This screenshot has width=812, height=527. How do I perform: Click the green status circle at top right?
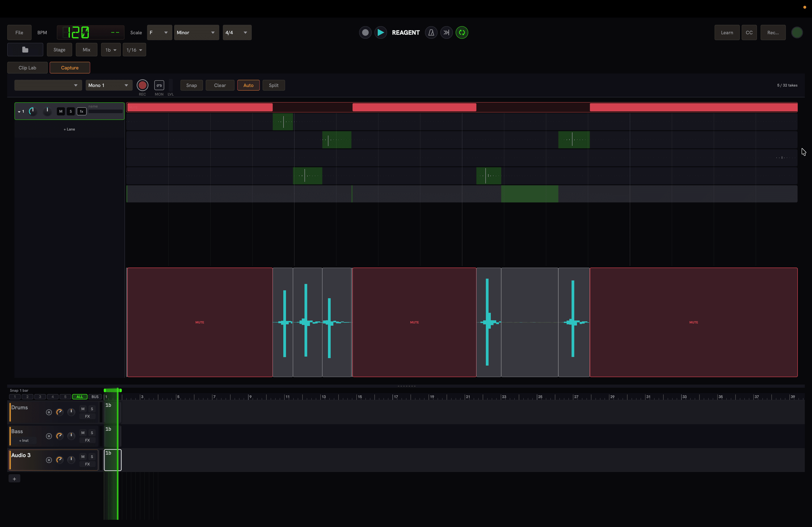pyautogui.click(x=797, y=33)
